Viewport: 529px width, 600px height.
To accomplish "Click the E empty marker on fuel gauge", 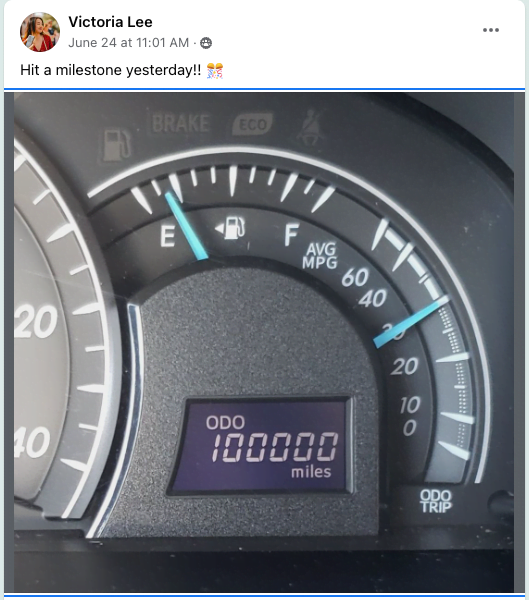I will pyautogui.click(x=168, y=236).
